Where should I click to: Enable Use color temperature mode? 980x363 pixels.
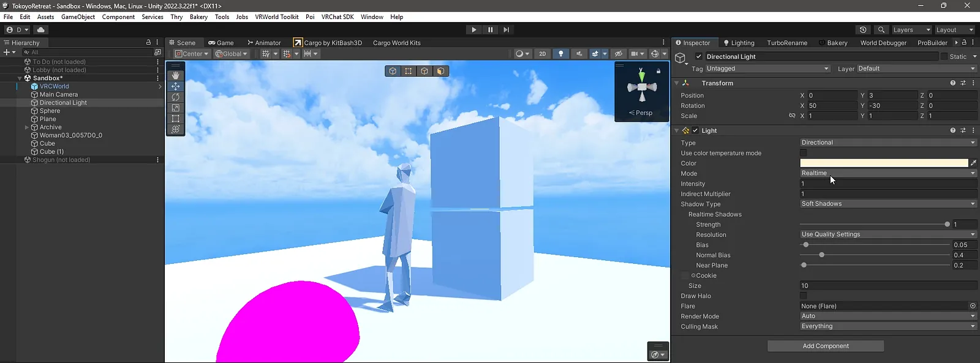[x=804, y=153]
